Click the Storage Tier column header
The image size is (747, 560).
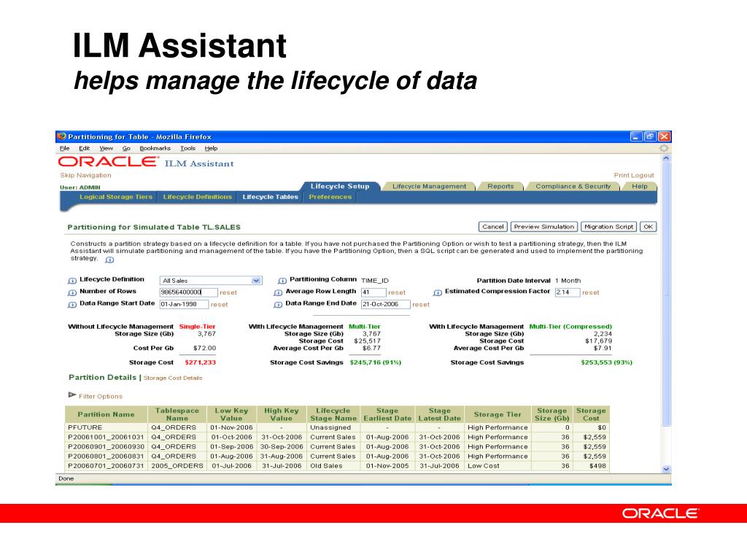(x=498, y=414)
